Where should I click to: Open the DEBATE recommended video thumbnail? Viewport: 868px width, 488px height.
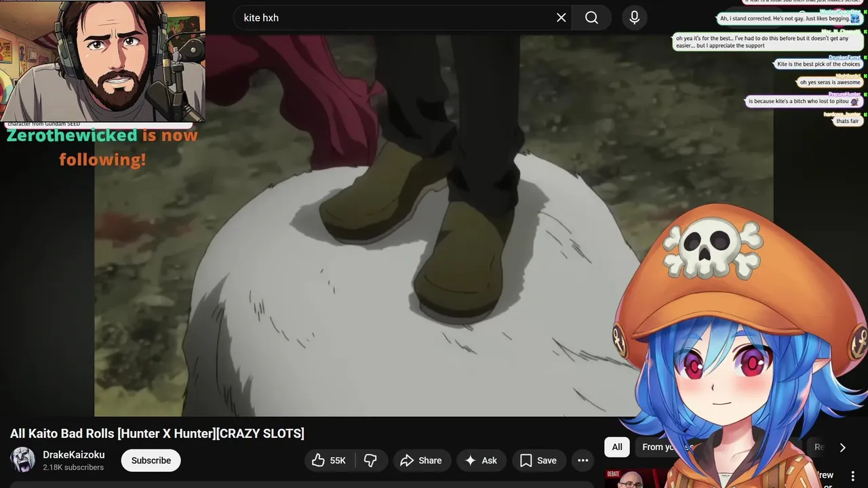tap(636, 479)
